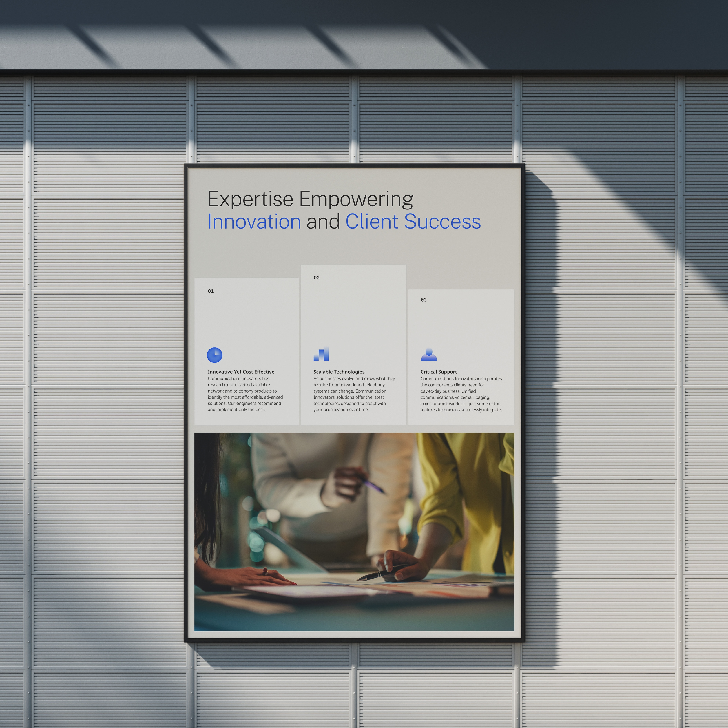Click the blue bar chart icon
Viewport: 728px width, 728px height.
pyautogui.click(x=321, y=354)
